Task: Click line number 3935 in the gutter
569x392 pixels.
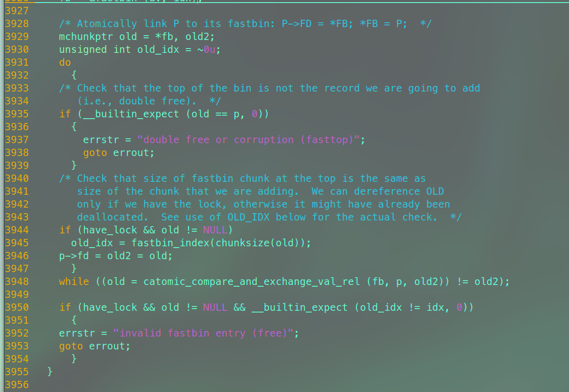Action: tap(17, 114)
